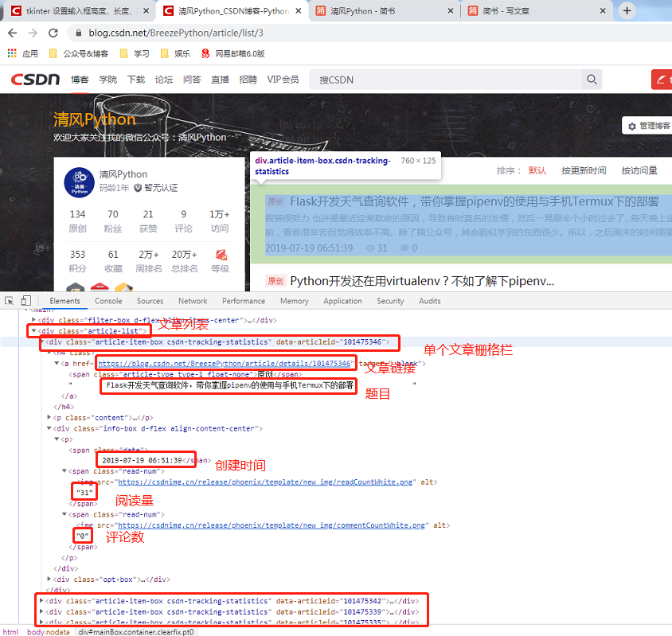The width and height of the screenshot is (672, 636).
Task: Expand the filter-box d-flex div node
Action: coord(33,320)
